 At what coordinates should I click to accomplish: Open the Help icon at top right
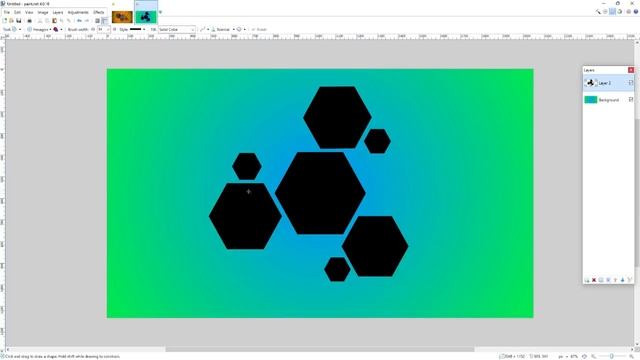pyautogui.click(x=636, y=12)
